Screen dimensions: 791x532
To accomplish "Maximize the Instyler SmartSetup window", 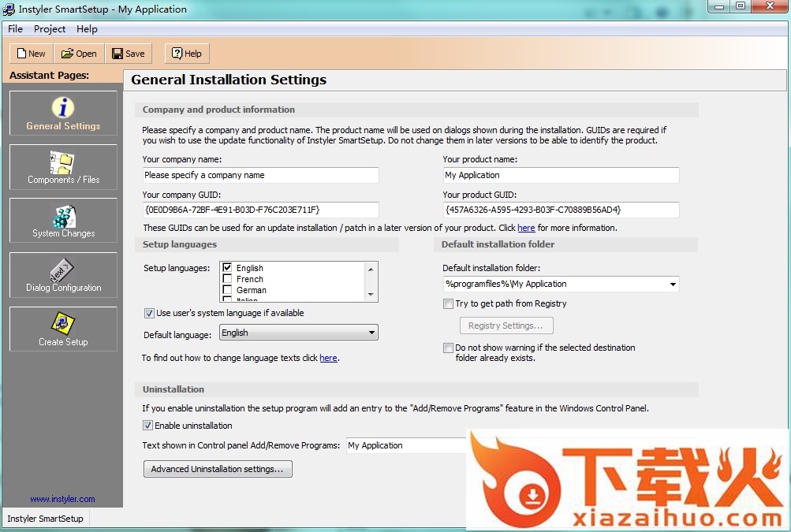I will click(741, 6).
